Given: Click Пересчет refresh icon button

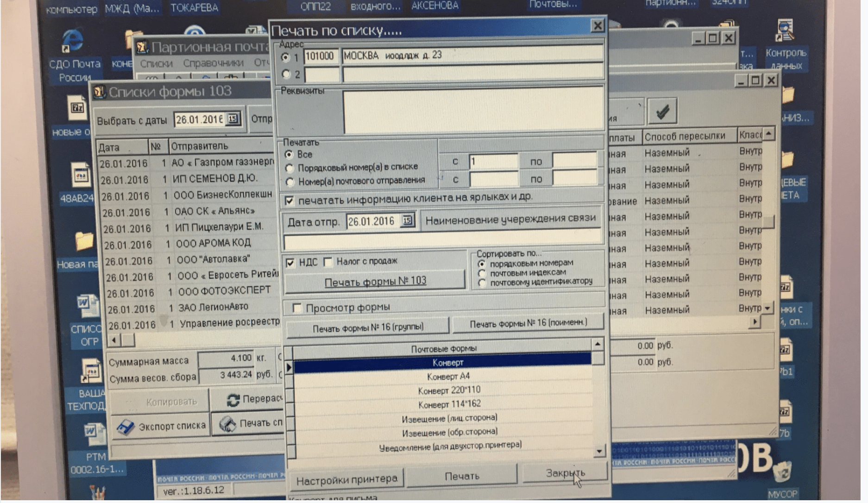Looking at the screenshot, I should tap(248, 400).
